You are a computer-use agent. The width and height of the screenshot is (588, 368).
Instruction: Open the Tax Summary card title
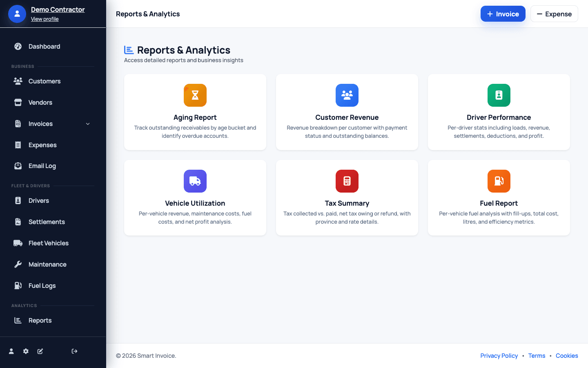click(x=347, y=203)
